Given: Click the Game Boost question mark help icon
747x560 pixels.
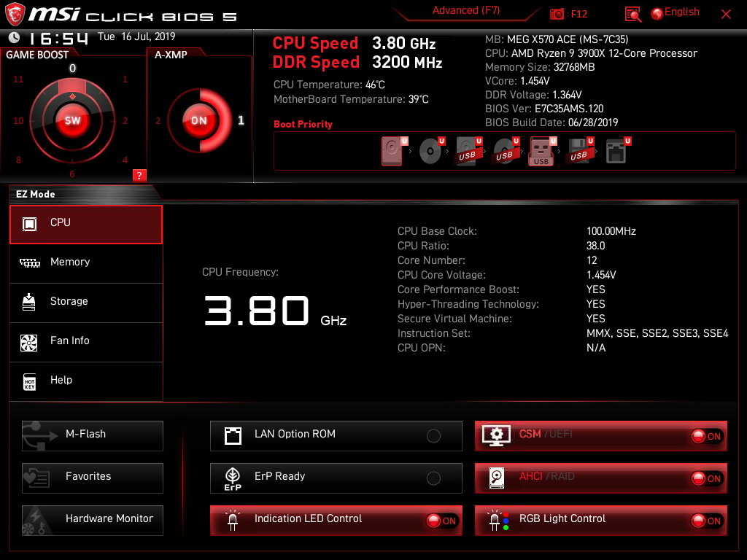Looking at the screenshot, I should coord(139,175).
